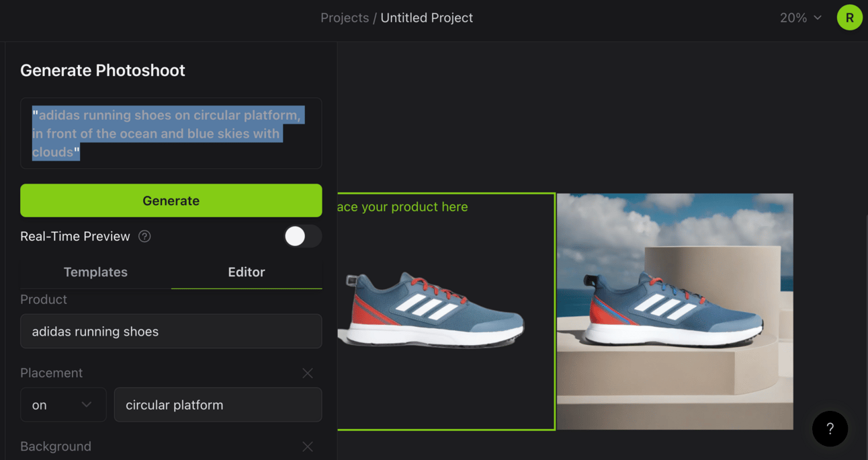Screen dimensions: 868x460
Task: Select the shoe product image on canvas
Action: (431, 309)
